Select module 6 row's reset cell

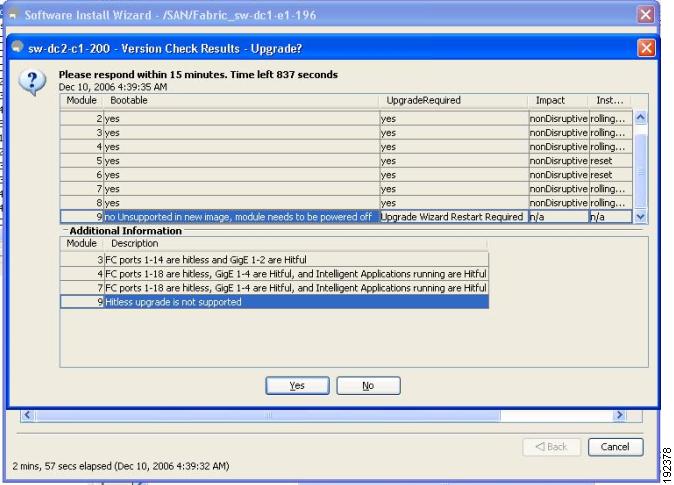pyautogui.click(x=610, y=175)
